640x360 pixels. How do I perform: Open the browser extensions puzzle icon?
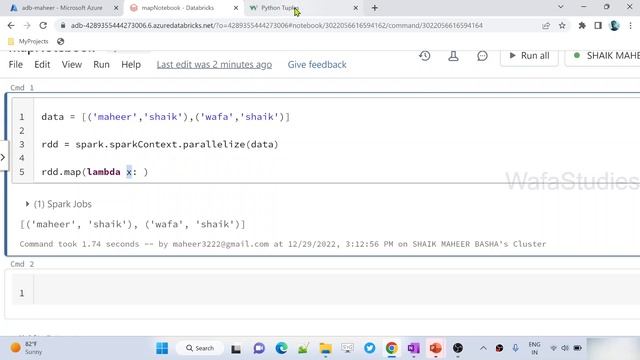click(x=582, y=25)
